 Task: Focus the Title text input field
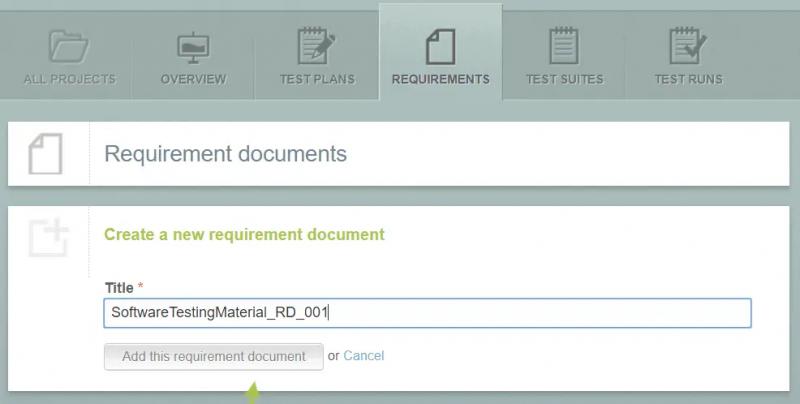click(427, 313)
